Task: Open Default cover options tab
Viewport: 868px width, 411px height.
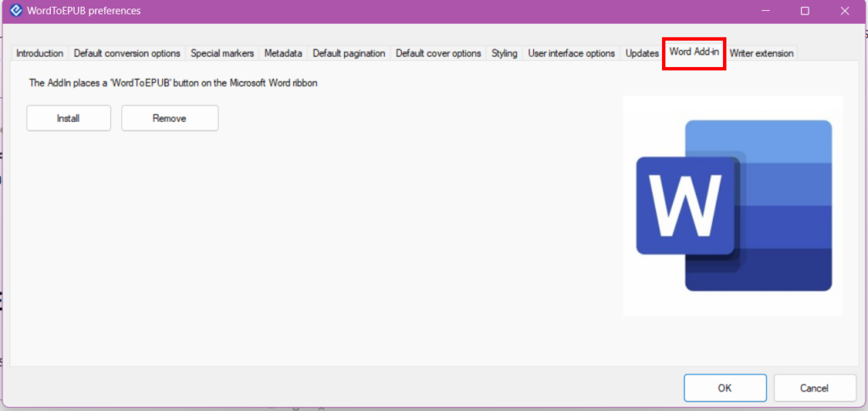Action: coord(438,53)
